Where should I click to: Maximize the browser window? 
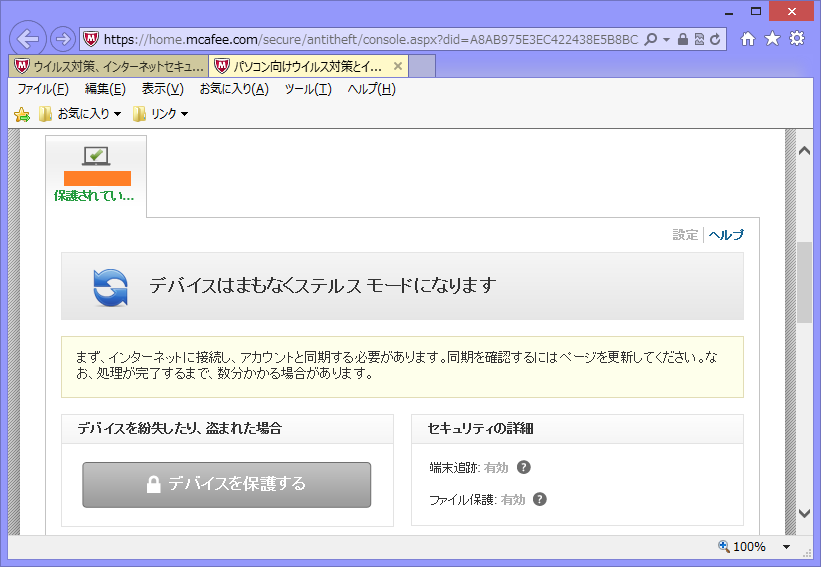point(756,12)
